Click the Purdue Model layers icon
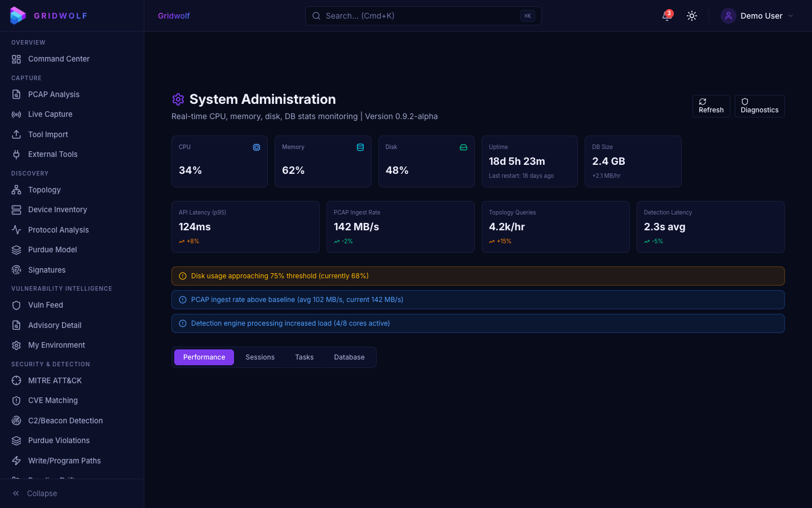This screenshot has width=812, height=508. (16, 249)
